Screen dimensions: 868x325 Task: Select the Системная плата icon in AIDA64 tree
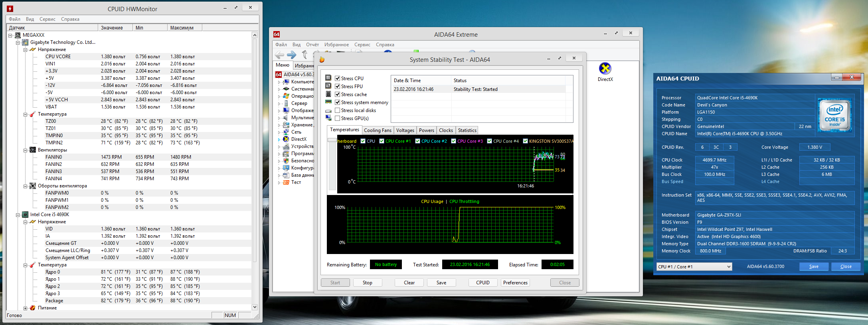coord(286,89)
